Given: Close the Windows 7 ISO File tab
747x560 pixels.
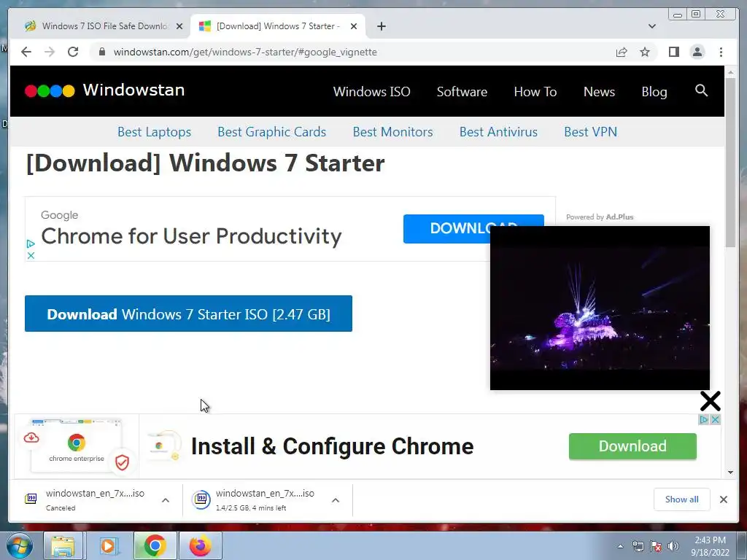Looking at the screenshot, I should [179, 26].
